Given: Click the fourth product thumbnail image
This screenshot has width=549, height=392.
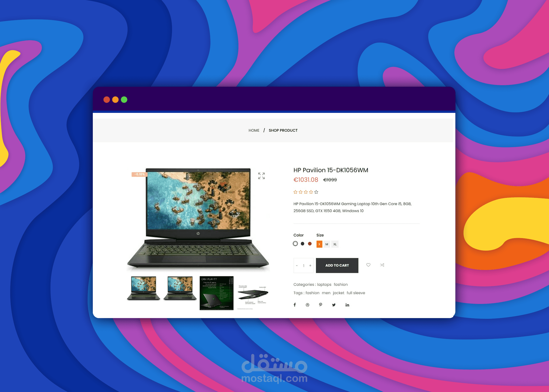Looking at the screenshot, I should pyautogui.click(x=259, y=293).
